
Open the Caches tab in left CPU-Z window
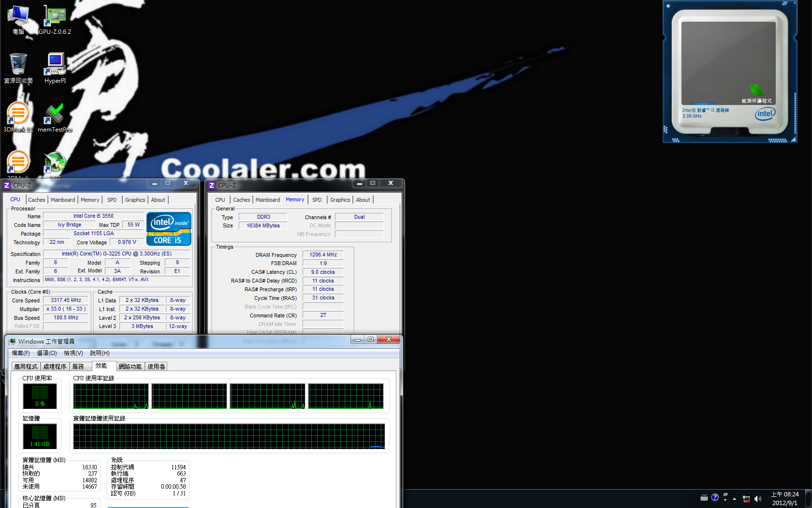tap(37, 200)
